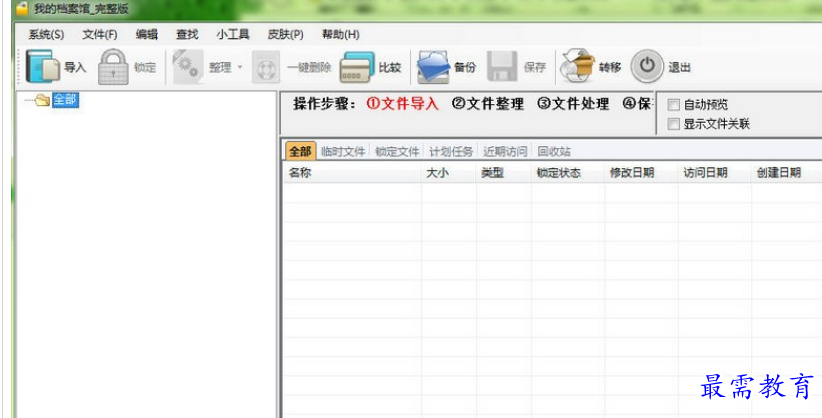The image size is (822, 418).
Task: Click the ①文件导入 step text
Action: [x=403, y=104]
